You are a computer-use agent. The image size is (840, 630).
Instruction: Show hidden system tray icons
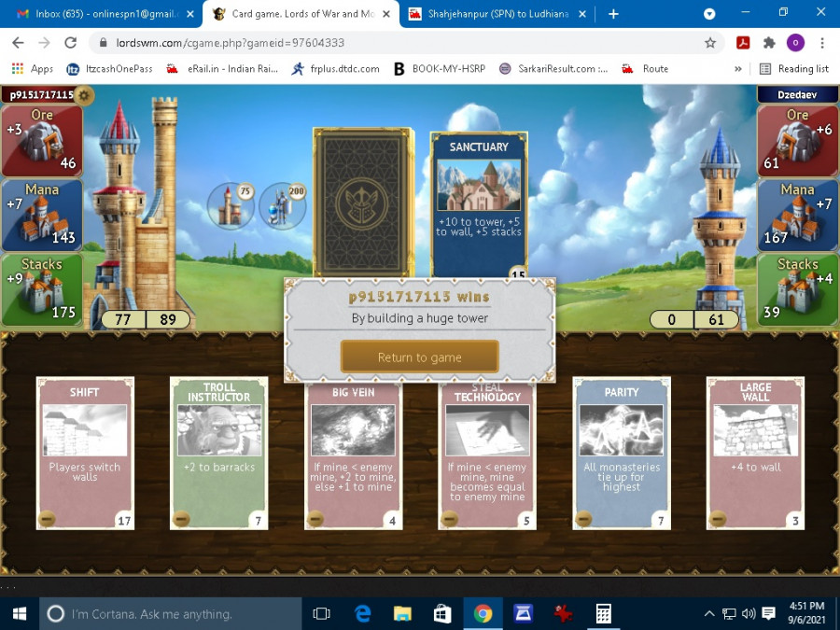pyautogui.click(x=708, y=614)
